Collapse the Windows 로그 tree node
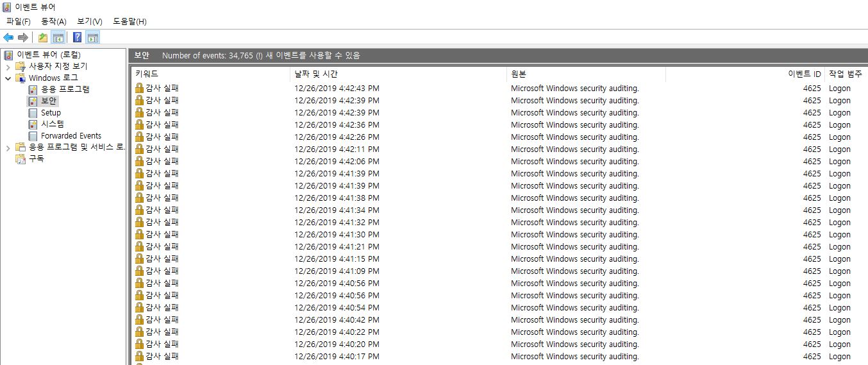Screen dimensions: 868x365 click(8, 78)
